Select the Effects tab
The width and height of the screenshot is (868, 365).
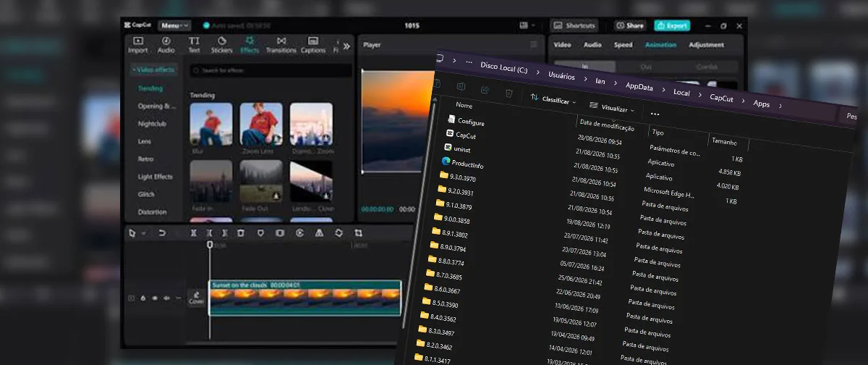pyautogui.click(x=250, y=45)
